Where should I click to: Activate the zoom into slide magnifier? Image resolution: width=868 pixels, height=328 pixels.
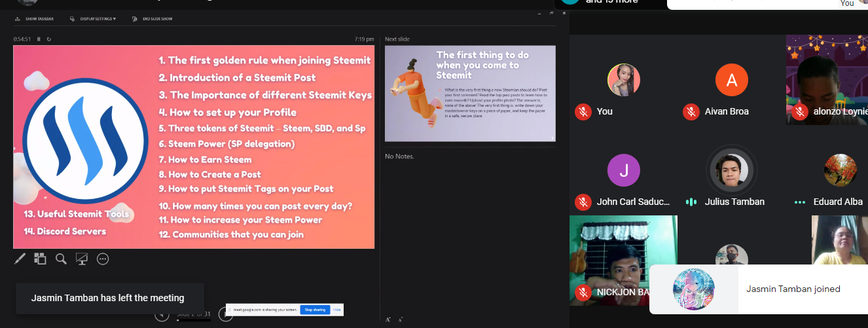61,259
